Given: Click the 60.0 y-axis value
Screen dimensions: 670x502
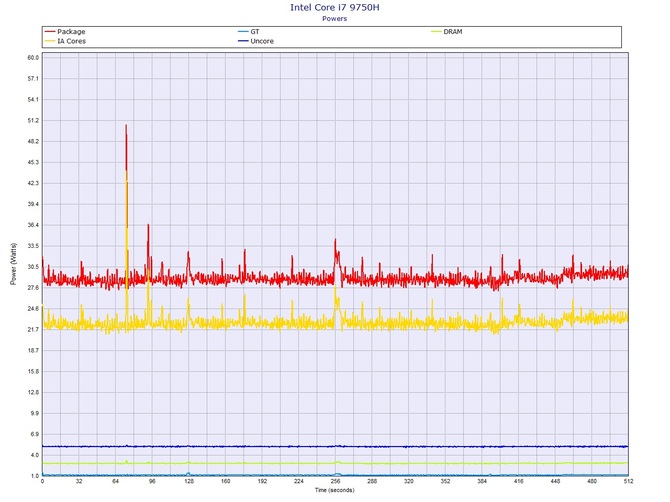Looking at the screenshot, I should [33, 58].
